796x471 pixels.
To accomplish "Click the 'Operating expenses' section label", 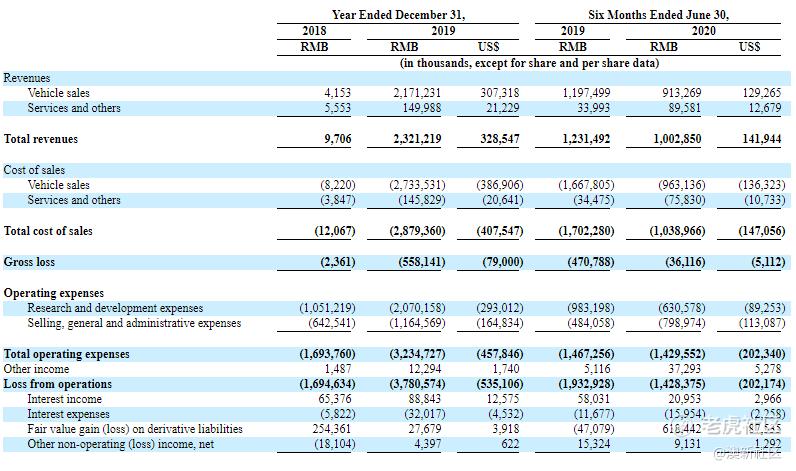I will (x=54, y=293).
